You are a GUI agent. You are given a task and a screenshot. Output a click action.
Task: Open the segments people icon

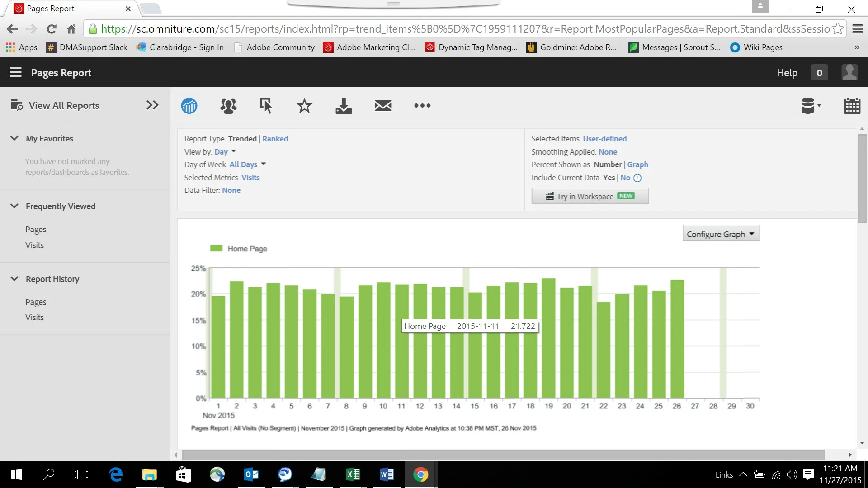pyautogui.click(x=228, y=106)
